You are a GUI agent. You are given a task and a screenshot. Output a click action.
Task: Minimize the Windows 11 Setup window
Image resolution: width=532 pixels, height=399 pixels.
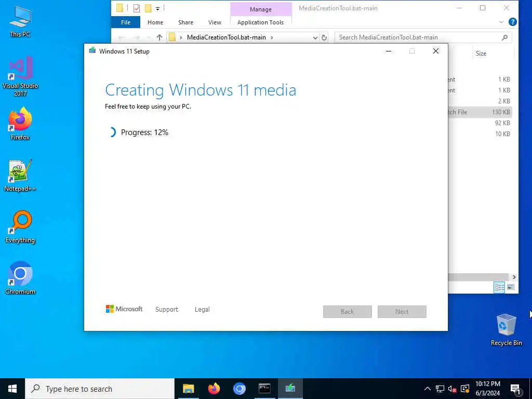(389, 51)
